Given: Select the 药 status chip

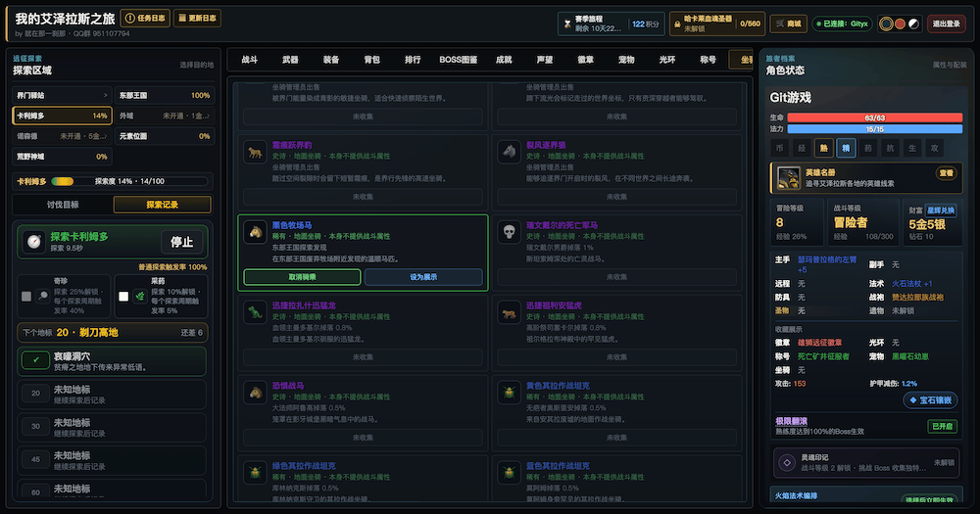Looking at the screenshot, I should (868, 148).
